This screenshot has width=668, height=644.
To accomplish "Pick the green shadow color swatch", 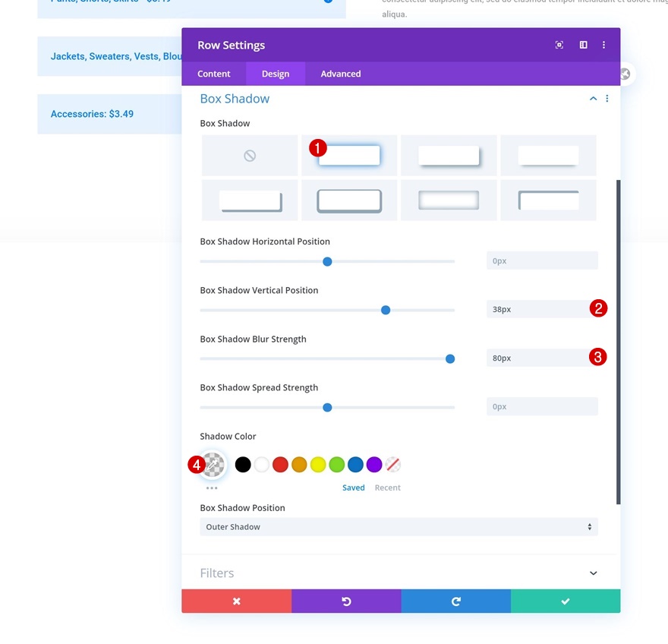I will tap(336, 465).
